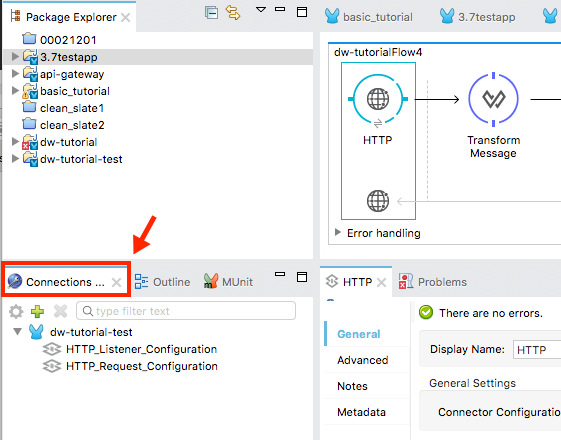Switch to the basic_tutorial editor tab

[369, 17]
